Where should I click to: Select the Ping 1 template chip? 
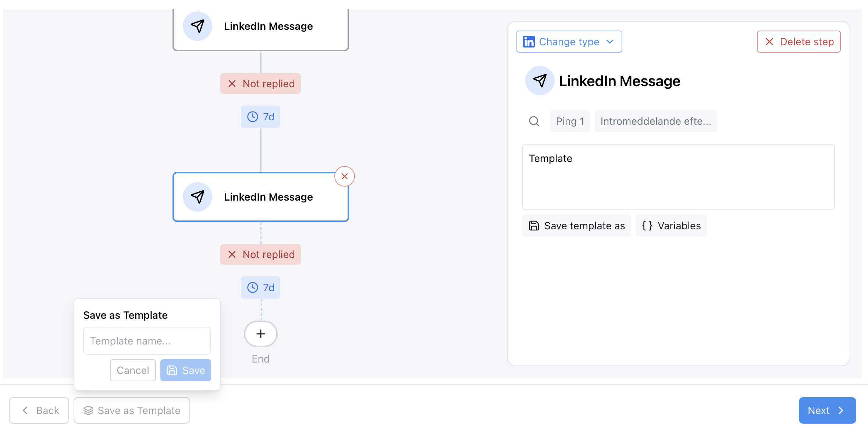pyautogui.click(x=570, y=121)
